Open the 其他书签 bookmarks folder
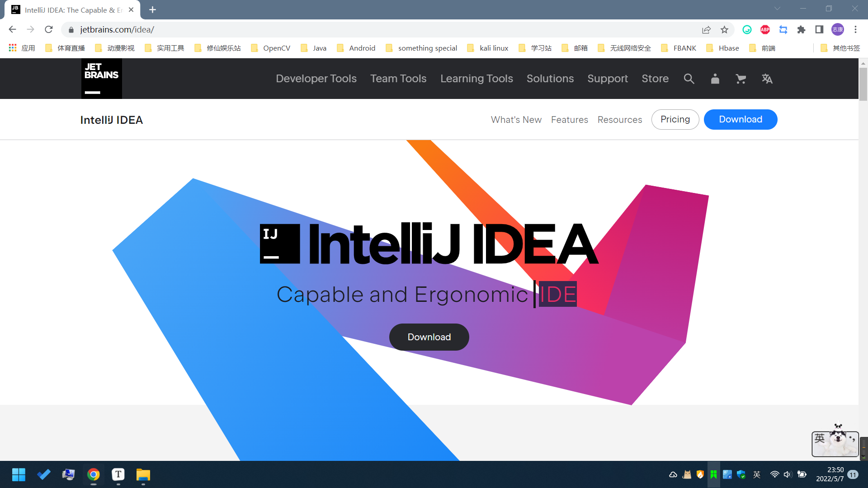868x488 pixels. tap(840, 48)
